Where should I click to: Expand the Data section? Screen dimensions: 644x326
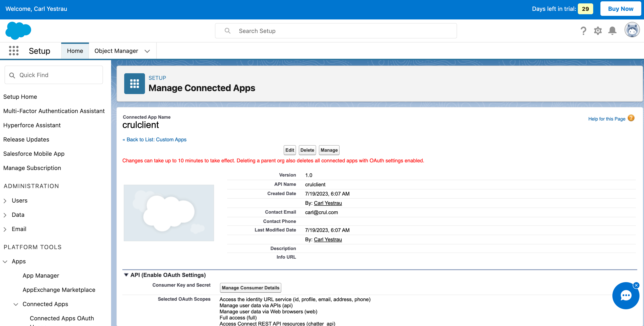[x=5, y=215]
